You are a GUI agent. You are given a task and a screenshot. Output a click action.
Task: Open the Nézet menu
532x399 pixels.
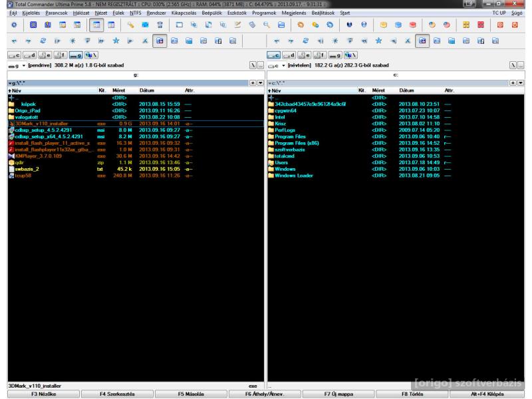(x=101, y=13)
